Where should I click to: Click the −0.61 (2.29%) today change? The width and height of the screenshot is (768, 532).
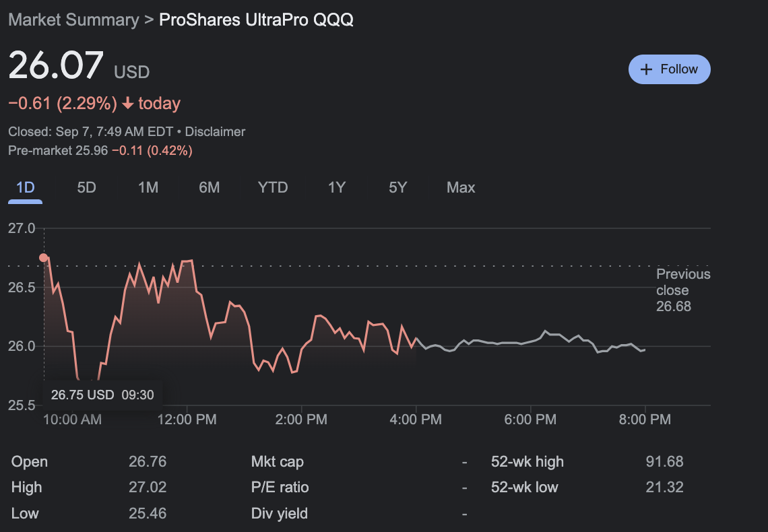pyautogui.click(x=94, y=103)
